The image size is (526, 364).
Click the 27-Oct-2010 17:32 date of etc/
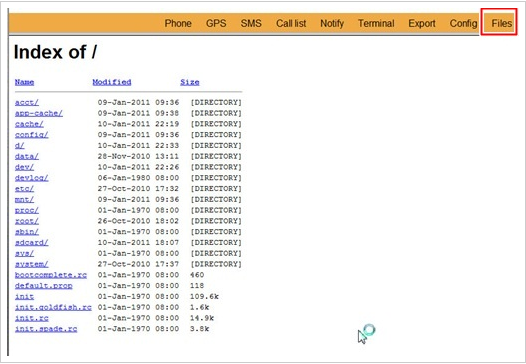(138, 189)
